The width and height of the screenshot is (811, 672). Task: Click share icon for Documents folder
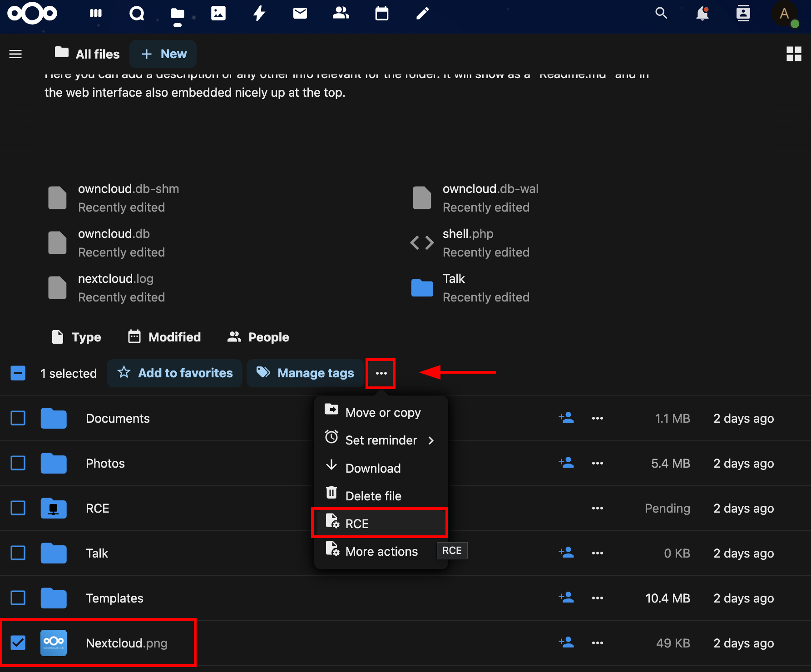pyautogui.click(x=566, y=418)
